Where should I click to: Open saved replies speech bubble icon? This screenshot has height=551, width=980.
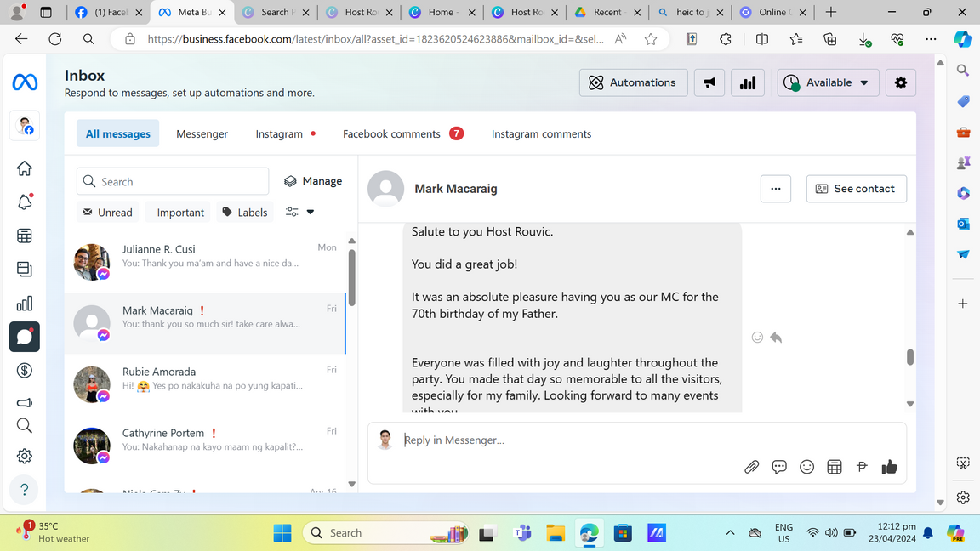779,467
